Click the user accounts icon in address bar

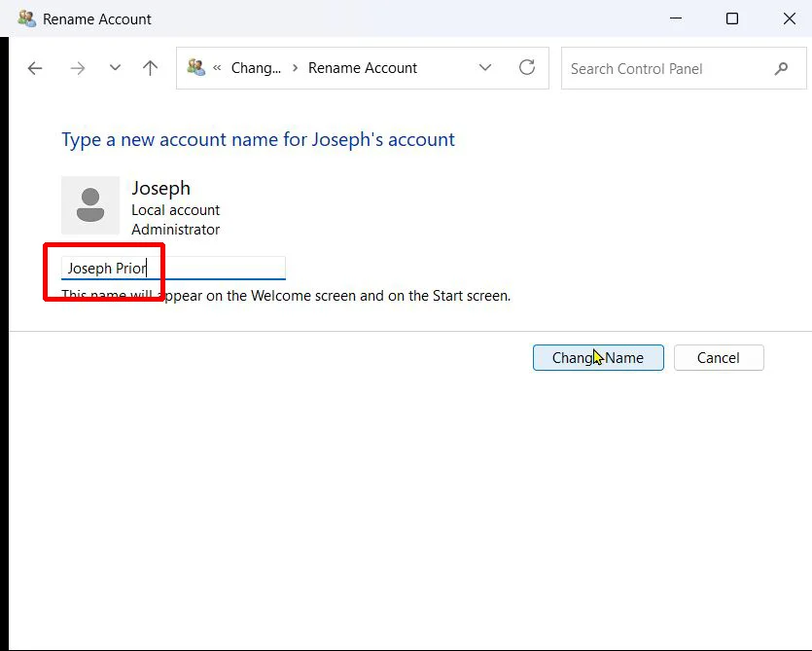pos(196,67)
